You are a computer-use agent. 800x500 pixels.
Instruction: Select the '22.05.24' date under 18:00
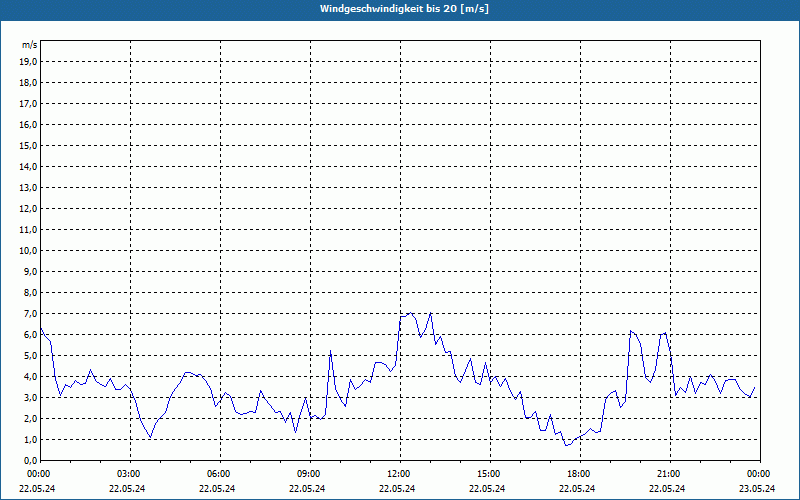coord(577,488)
